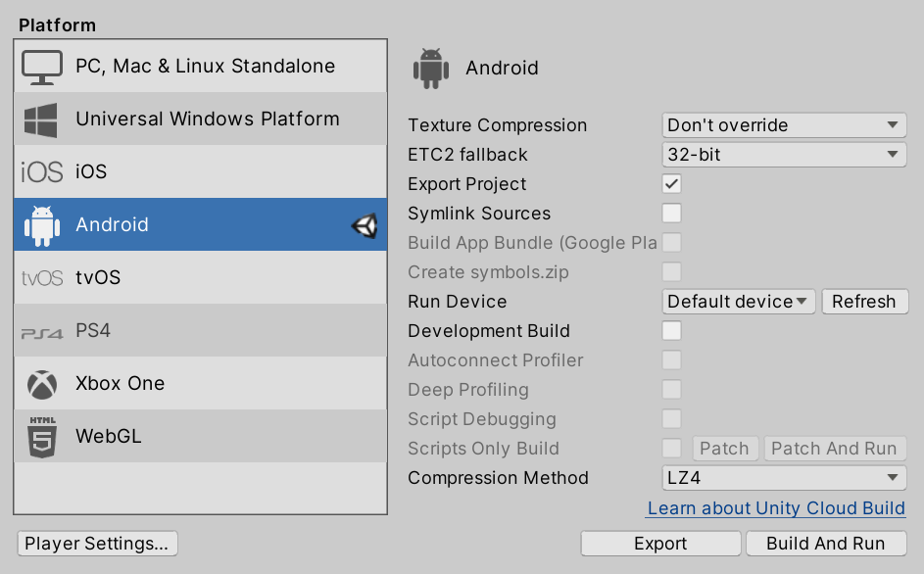
Task: Click the Texture Compression label
Action: pyautogui.click(x=498, y=125)
